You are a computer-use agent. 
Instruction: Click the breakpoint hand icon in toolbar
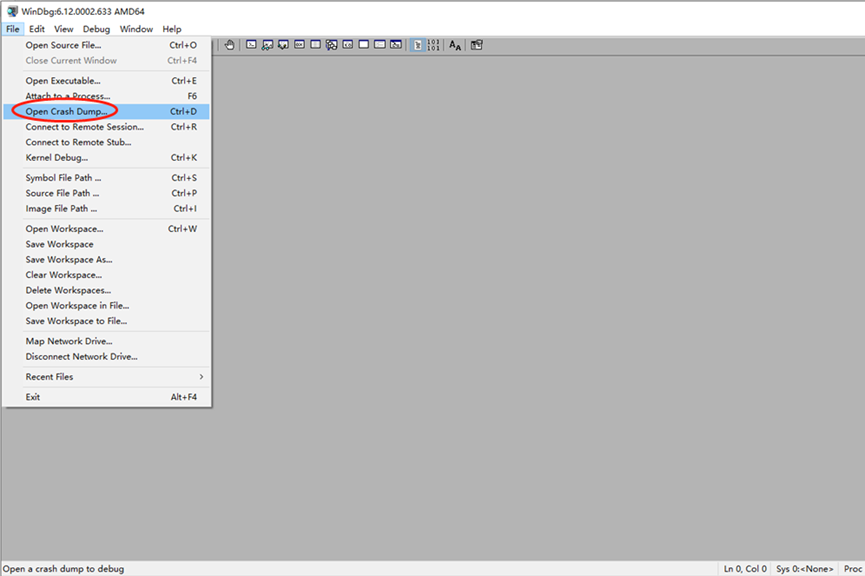[x=229, y=45]
